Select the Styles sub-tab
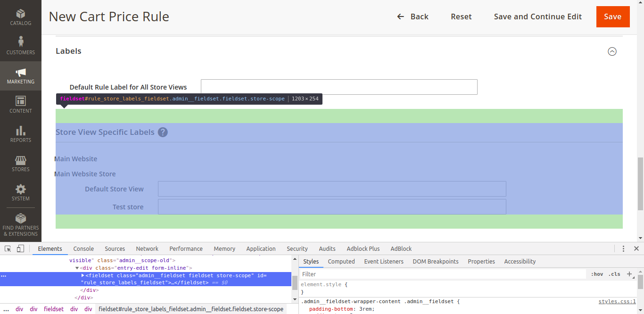Image resolution: width=644 pixels, height=314 pixels. [x=311, y=261]
